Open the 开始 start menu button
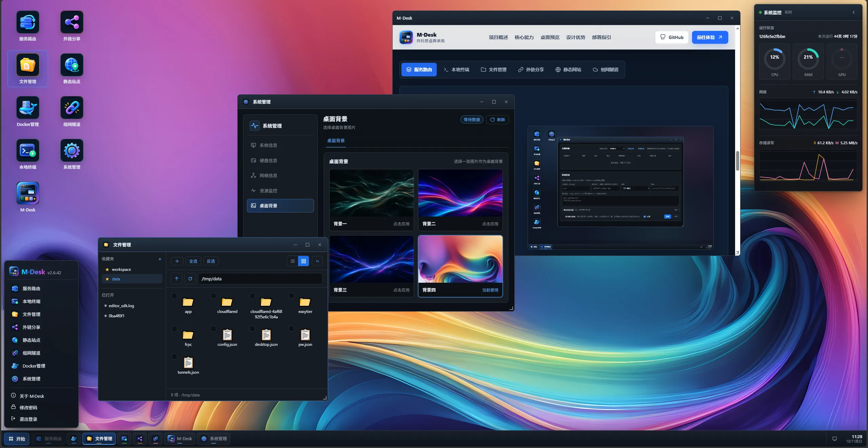 [17, 439]
